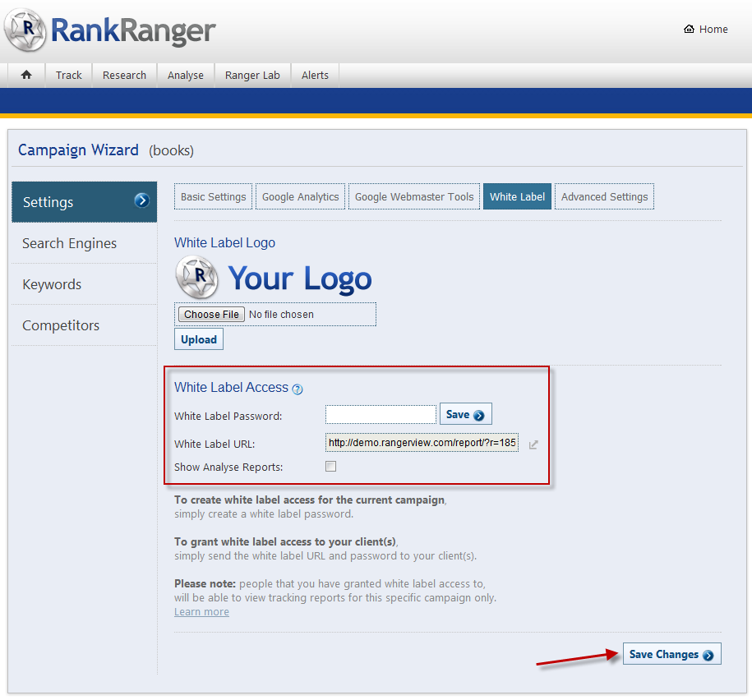
Task: Click the Home link at top right
Action: pos(705,30)
